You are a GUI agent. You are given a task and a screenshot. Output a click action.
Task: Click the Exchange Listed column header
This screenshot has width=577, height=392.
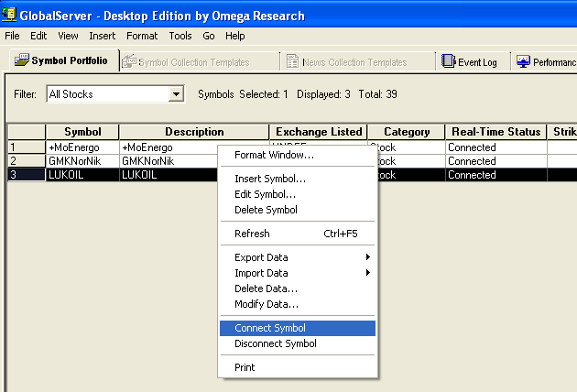319,132
